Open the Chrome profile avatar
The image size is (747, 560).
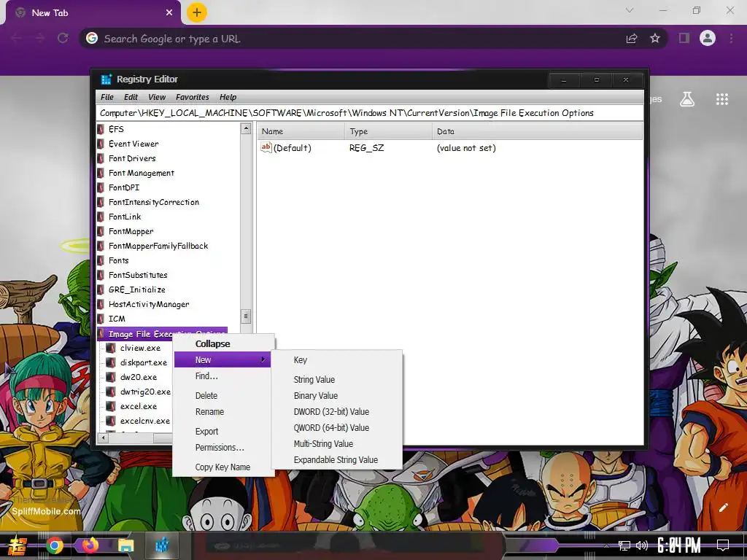pyautogui.click(x=708, y=38)
